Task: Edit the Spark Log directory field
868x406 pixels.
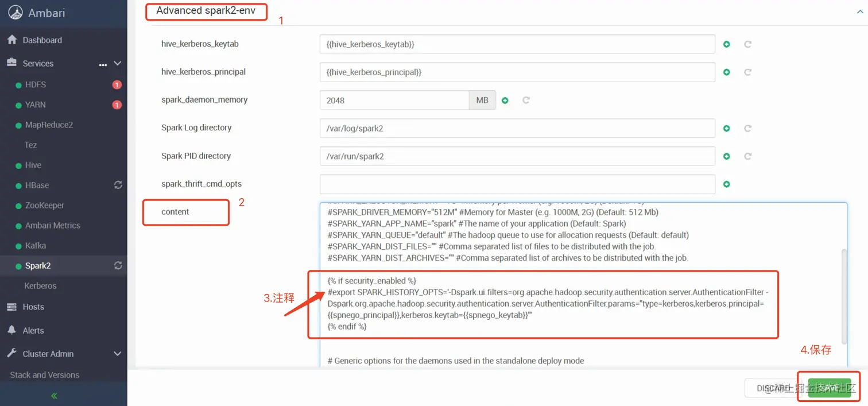Action: [517, 129]
